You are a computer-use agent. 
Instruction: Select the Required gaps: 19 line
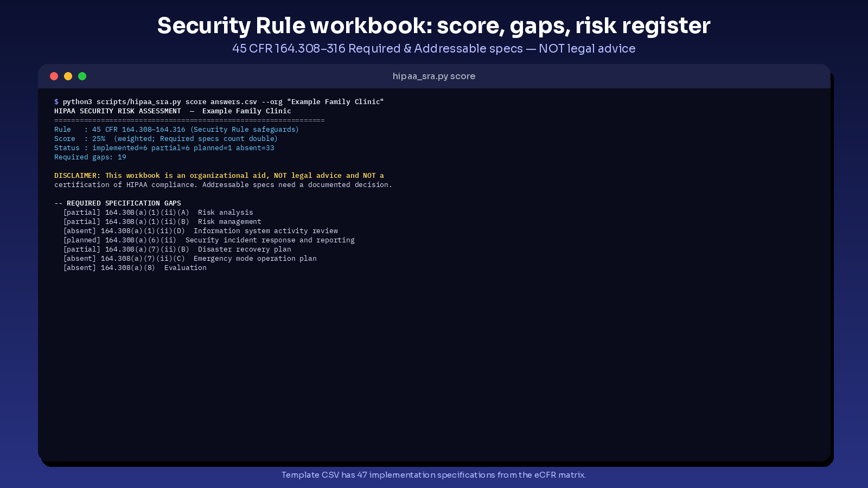[x=90, y=157]
